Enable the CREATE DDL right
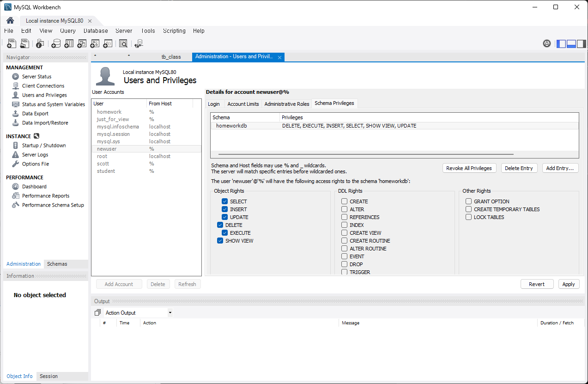This screenshot has height=384, width=588. tap(345, 201)
